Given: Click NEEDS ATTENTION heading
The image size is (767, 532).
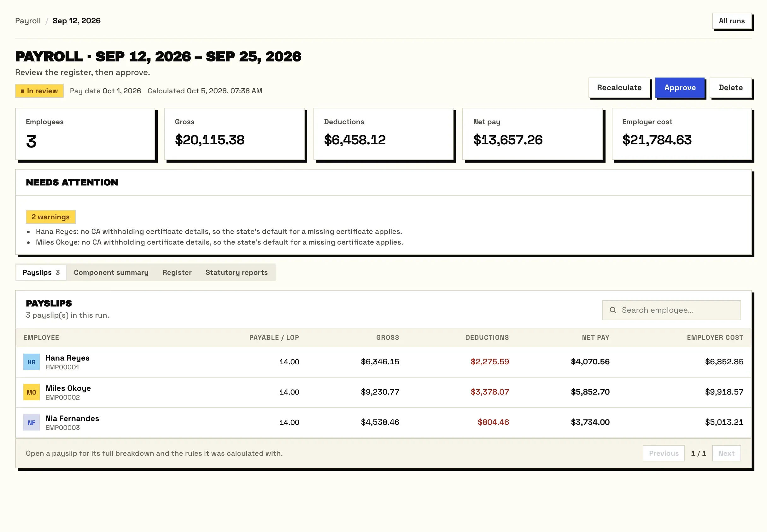Looking at the screenshot, I should [72, 183].
